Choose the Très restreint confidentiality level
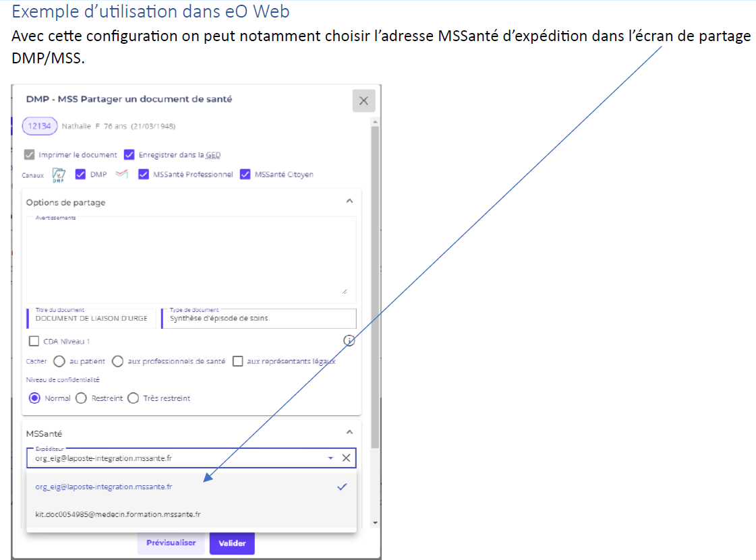 134,398
